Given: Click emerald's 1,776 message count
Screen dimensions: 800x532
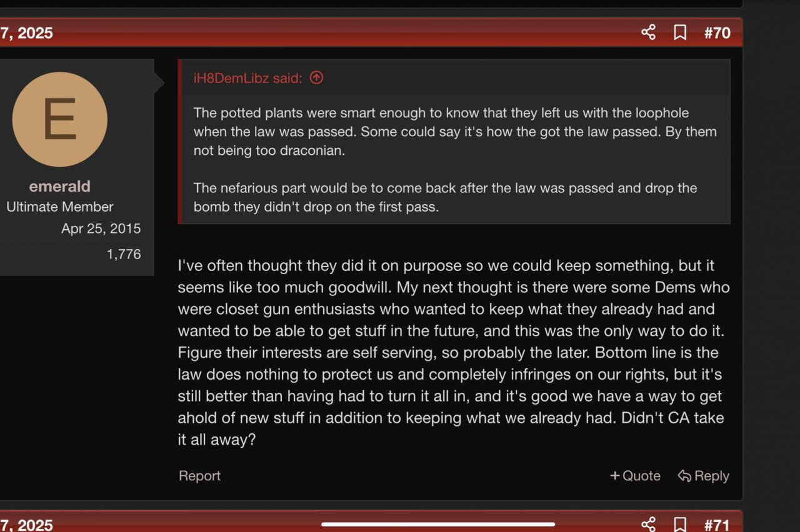Looking at the screenshot, I should click(x=124, y=254).
